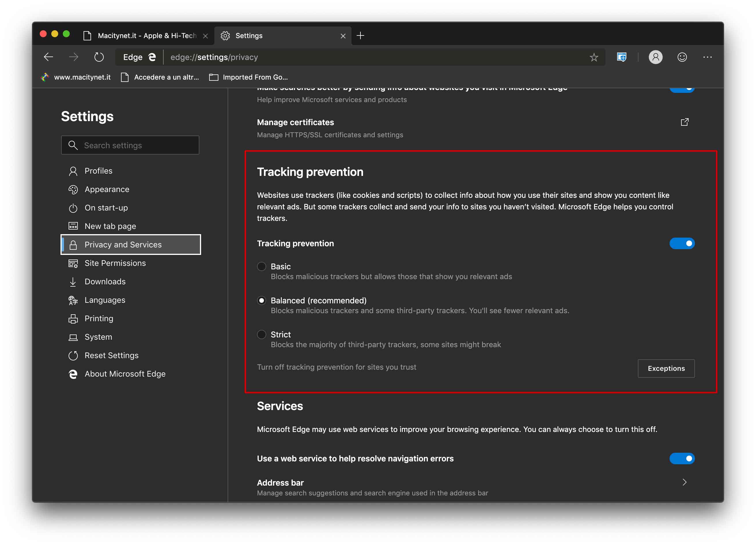This screenshot has height=545, width=756.
Task: Disable navigation errors web service toggle
Action: tap(681, 458)
